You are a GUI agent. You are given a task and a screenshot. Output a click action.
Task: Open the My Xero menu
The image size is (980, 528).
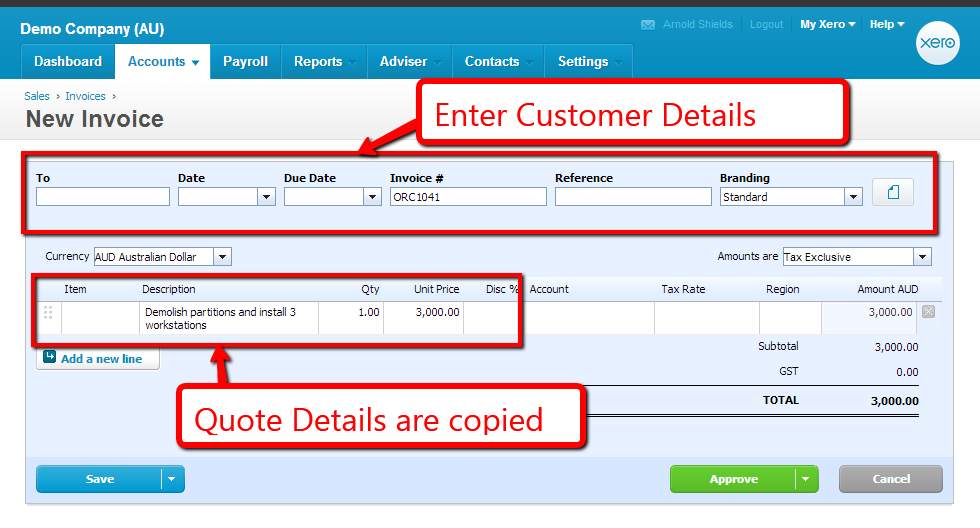pyautogui.click(x=828, y=24)
